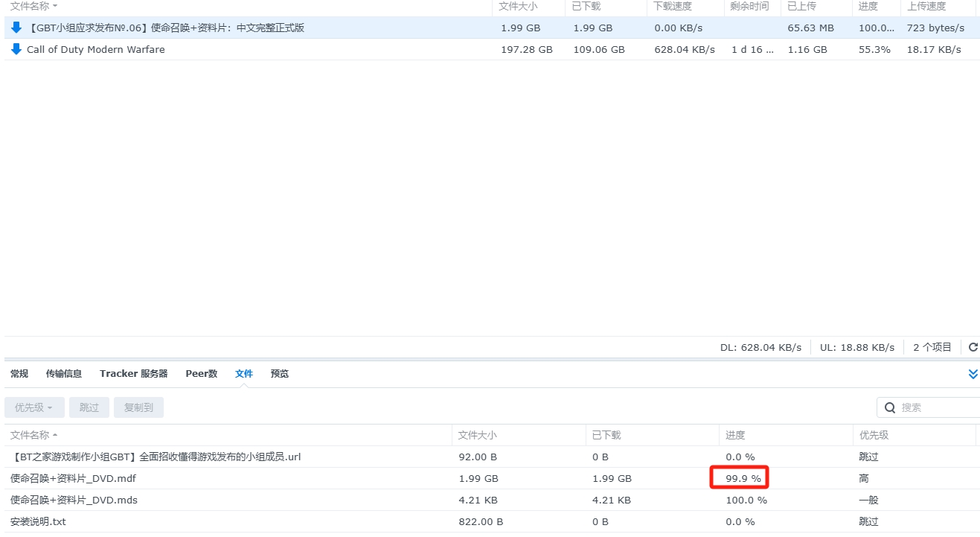Open the Peer数 tab
Image resolution: width=980 pixels, height=537 pixels.
[x=202, y=374]
